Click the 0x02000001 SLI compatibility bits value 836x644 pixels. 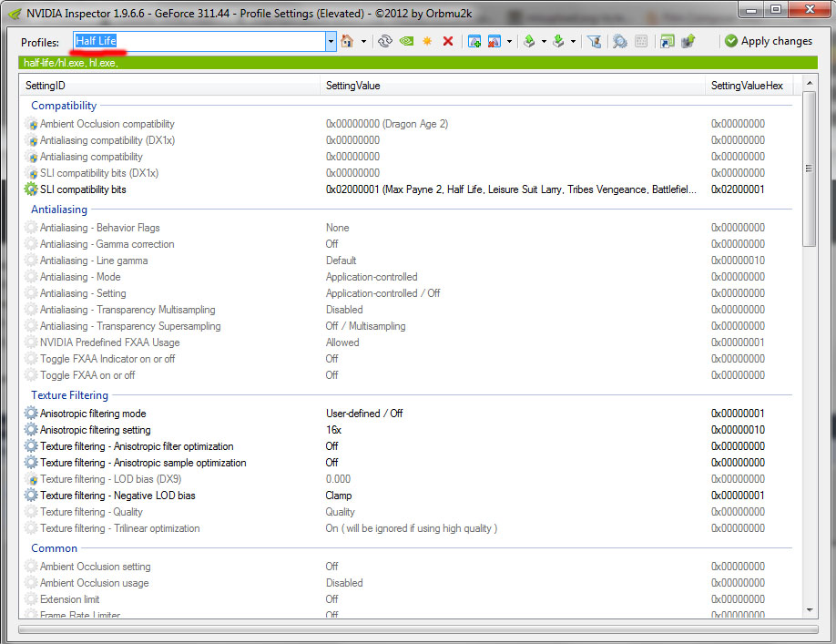[511, 189]
